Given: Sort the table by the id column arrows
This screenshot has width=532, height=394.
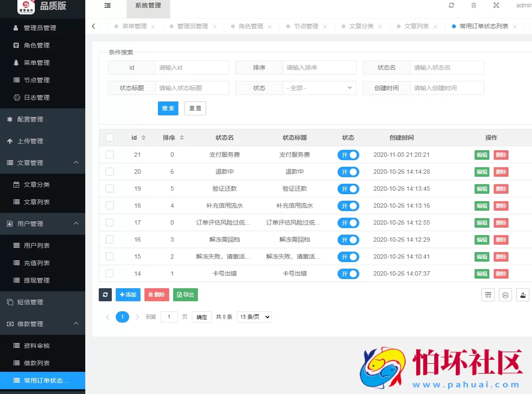Looking at the screenshot, I should click(x=144, y=137).
